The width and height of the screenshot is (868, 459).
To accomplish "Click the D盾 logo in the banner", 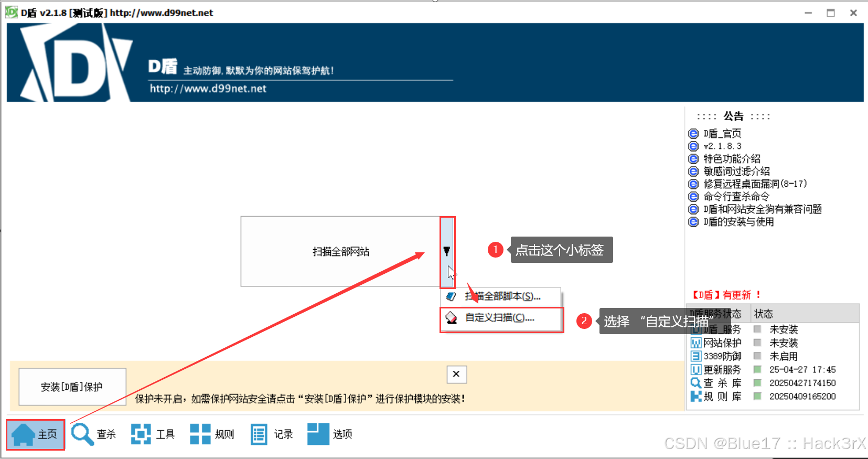I will coord(77,62).
